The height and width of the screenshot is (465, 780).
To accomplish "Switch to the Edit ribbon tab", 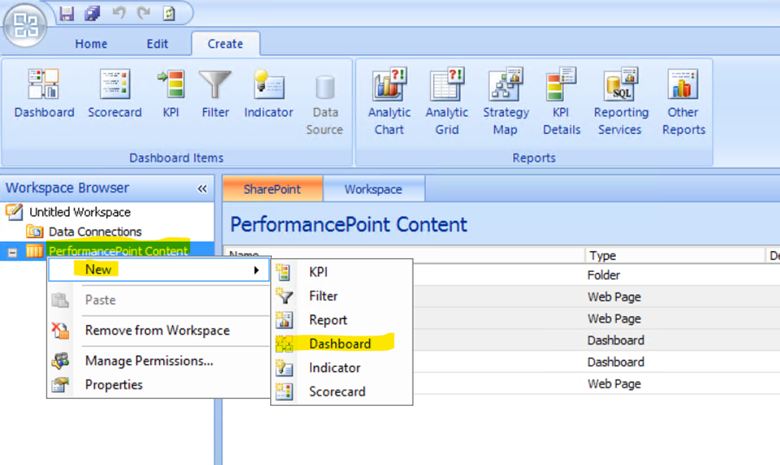I will [157, 44].
